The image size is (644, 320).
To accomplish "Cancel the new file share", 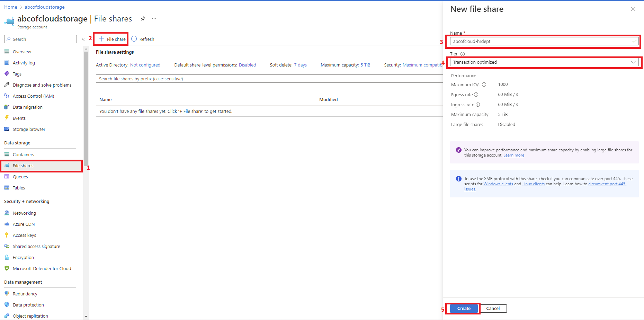I will [493, 309].
